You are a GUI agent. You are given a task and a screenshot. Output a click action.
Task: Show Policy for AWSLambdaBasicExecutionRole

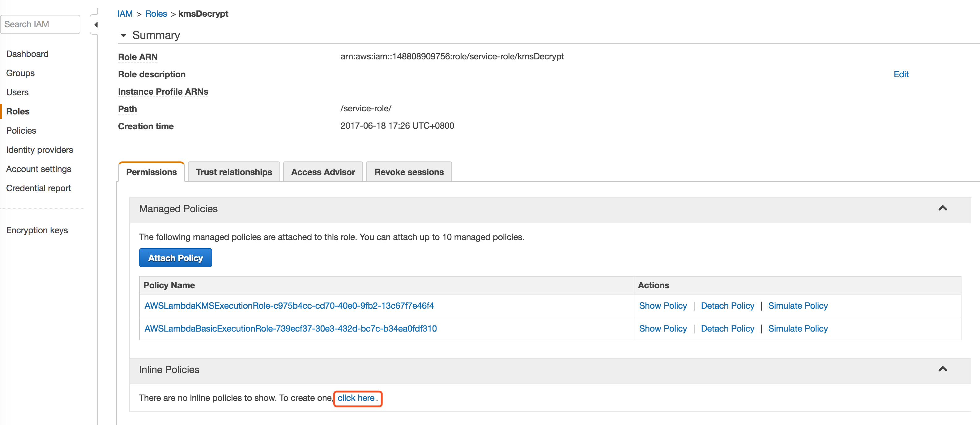[x=663, y=329]
